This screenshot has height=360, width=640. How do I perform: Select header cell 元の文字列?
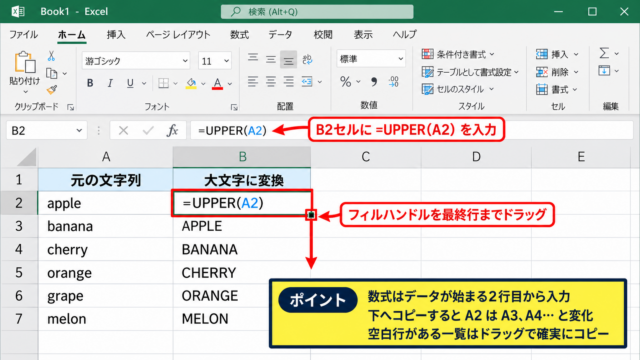tap(105, 180)
